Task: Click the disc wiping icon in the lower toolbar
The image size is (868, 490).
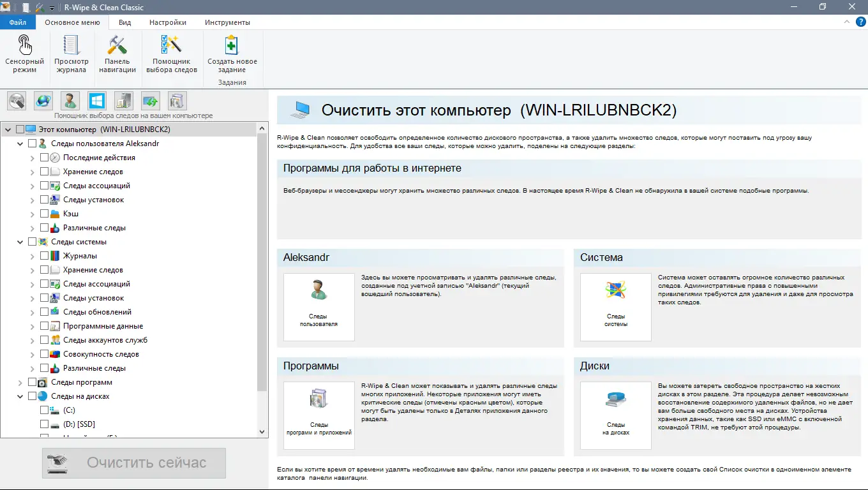Action: coord(16,101)
